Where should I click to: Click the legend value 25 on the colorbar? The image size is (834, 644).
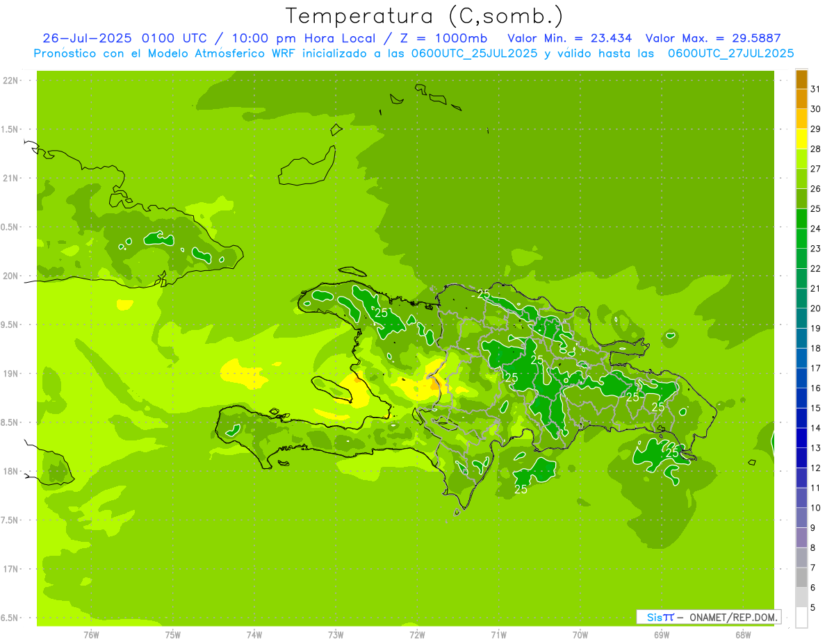pos(816,208)
